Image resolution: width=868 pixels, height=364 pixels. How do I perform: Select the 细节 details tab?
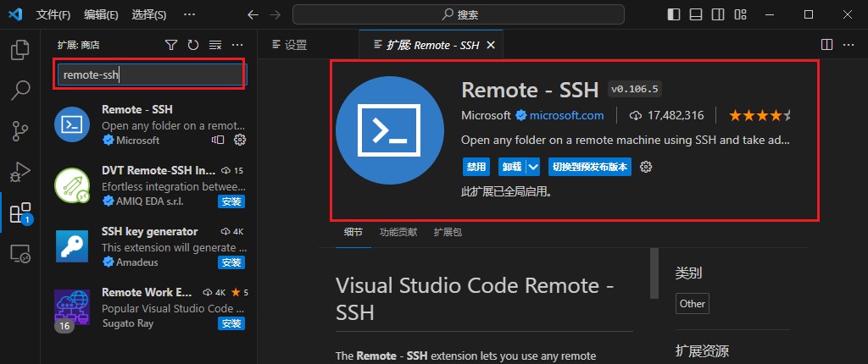point(353,232)
